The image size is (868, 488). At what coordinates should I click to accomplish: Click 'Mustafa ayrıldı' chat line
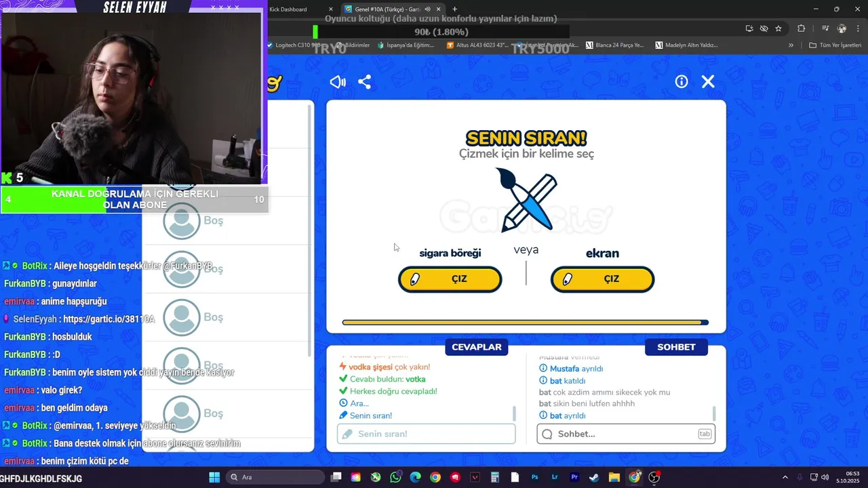pyautogui.click(x=571, y=369)
